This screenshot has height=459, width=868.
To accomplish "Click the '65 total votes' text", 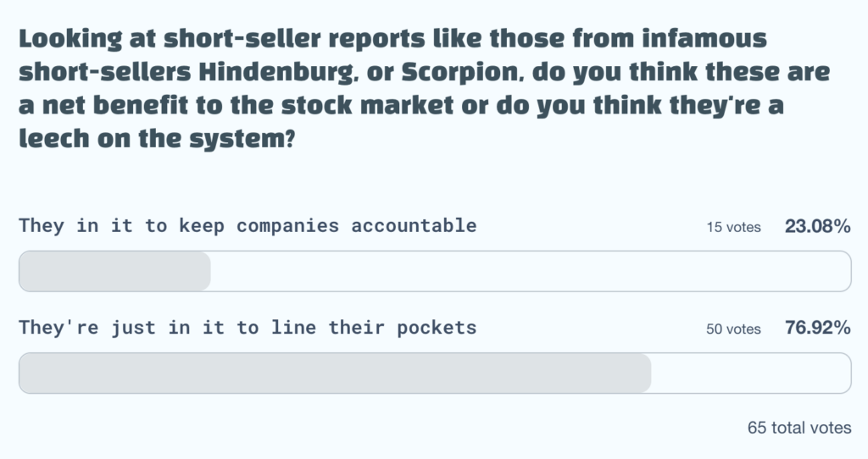I will click(x=799, y=428).
